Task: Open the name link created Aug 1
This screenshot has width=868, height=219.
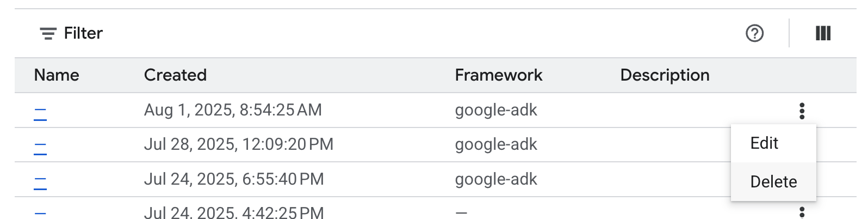Action: (x=40, y=113)
